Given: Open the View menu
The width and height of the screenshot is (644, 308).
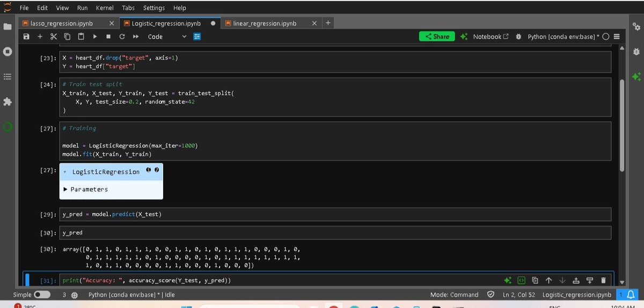Looking at the screenshot, I should (62, 8).
